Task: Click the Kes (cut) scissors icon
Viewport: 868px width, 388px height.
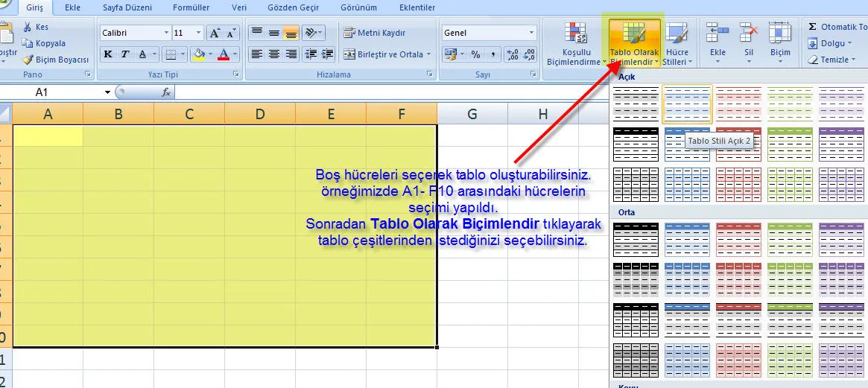Action: tap(28, 28)
